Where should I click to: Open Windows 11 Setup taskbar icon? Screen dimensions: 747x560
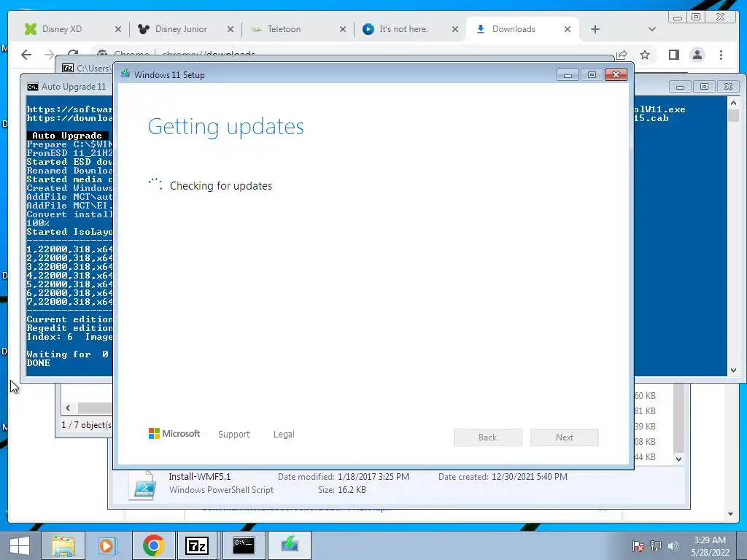pyautogui.click(x=289, y=545)
